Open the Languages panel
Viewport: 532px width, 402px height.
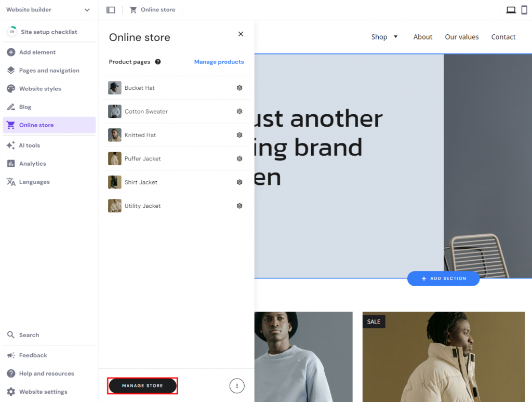click(x=33, y=181)
